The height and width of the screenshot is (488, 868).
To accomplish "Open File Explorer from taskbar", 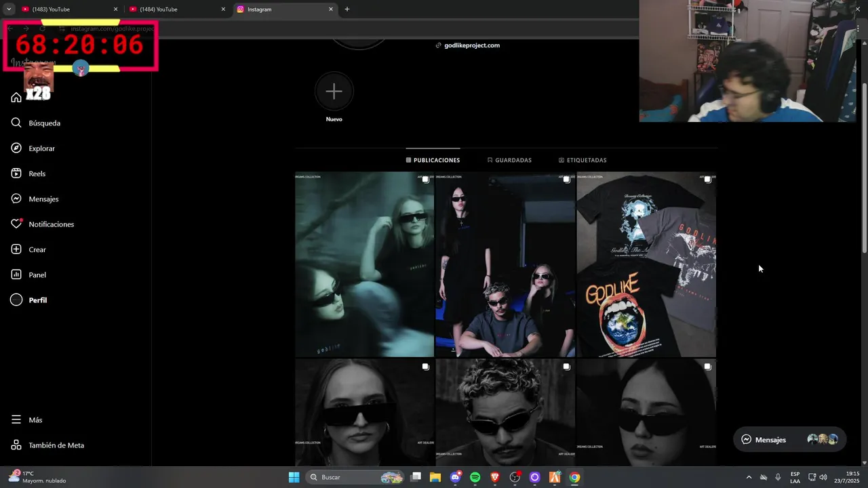I will (435, 477).
